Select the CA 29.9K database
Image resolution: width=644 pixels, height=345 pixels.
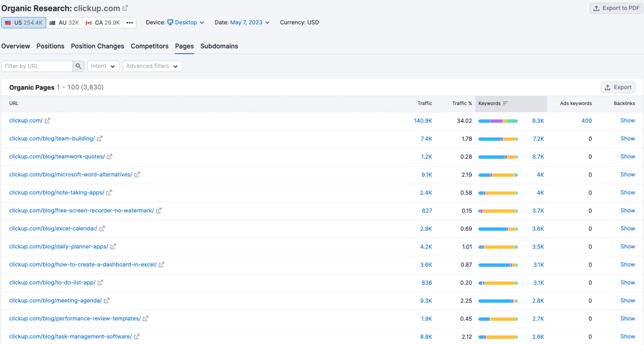coord(103,22)
